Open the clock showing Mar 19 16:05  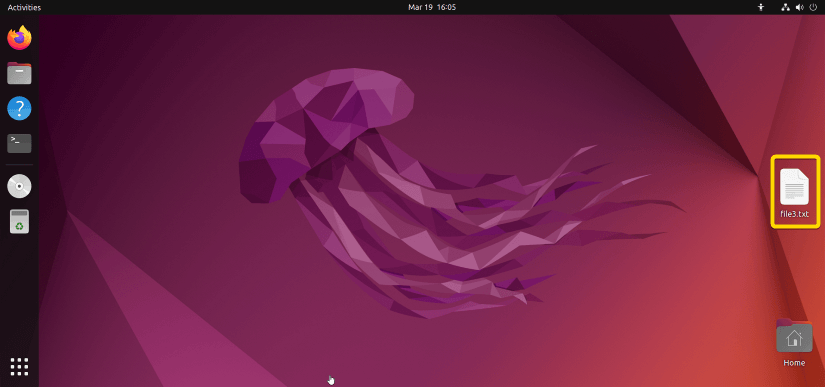pyautogui.click(x=432, y=7)
